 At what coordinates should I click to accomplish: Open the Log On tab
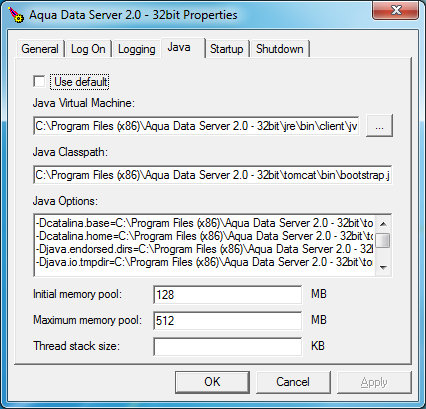tap(88, 49)
